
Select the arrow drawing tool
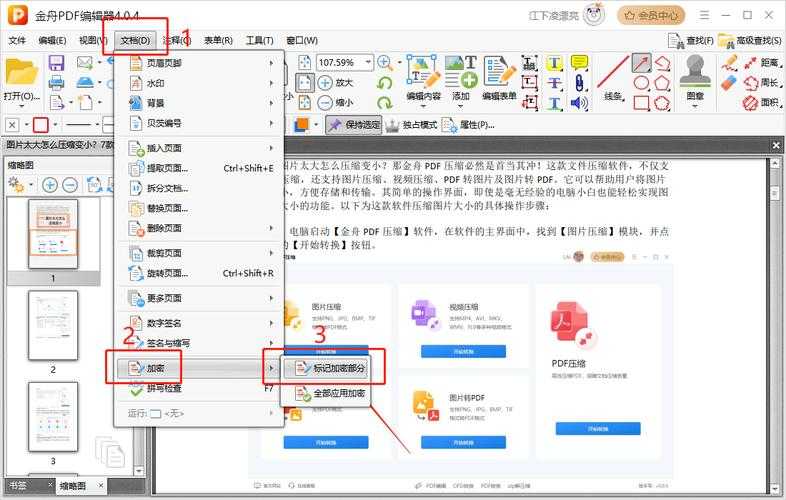point(641,63)
